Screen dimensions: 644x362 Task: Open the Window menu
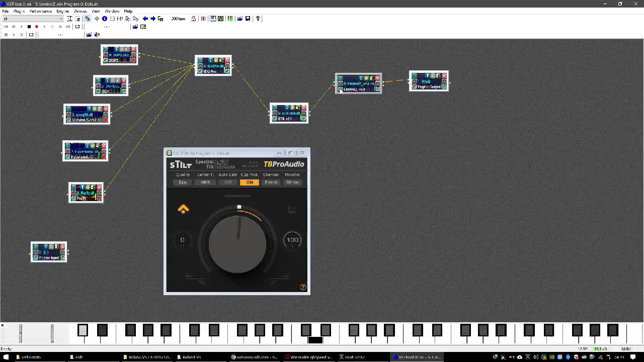click(112, 11)
